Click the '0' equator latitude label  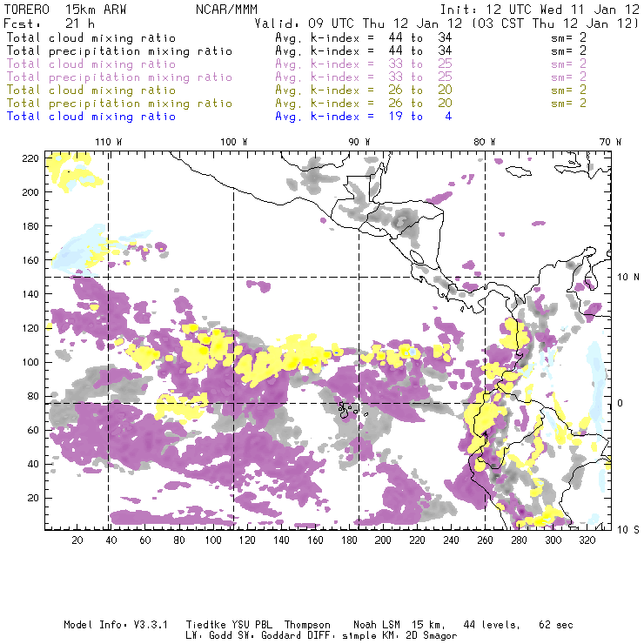pyautogui.click(x=621, y=403)
